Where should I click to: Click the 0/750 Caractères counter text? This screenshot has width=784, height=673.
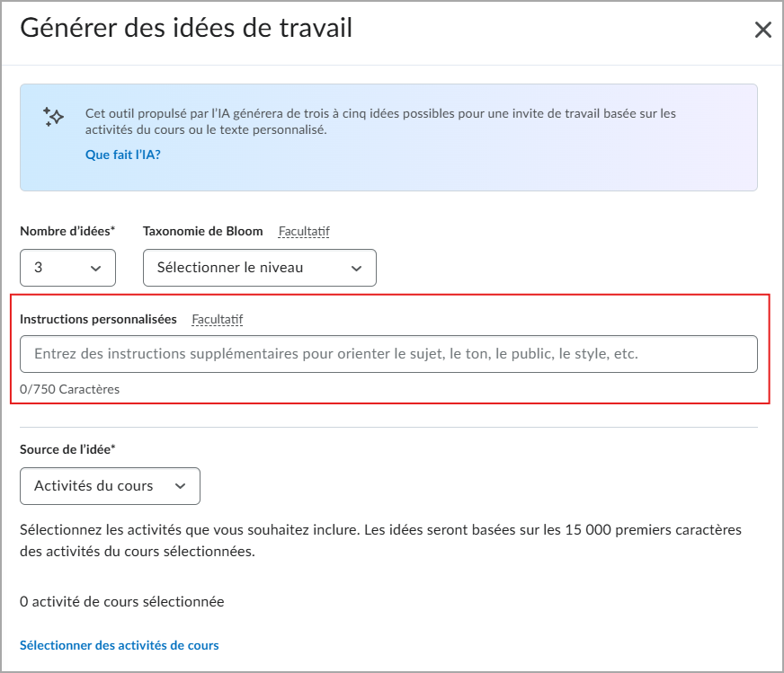[x=69, y=389]
